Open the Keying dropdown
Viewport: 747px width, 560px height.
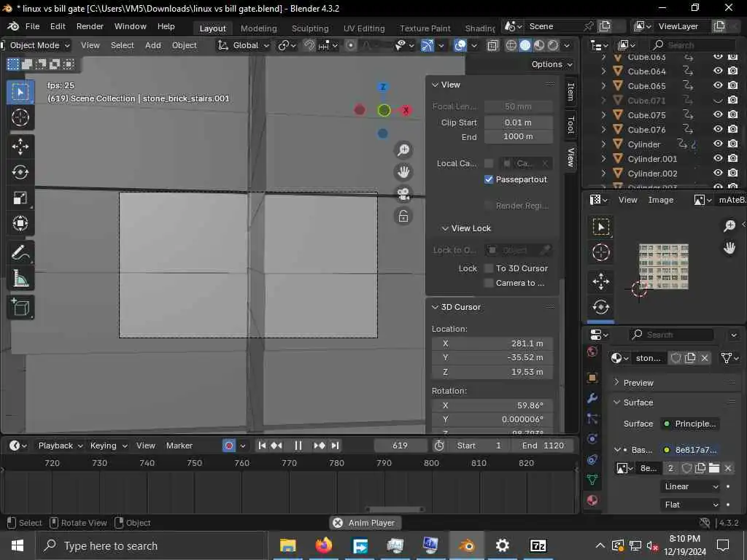pyautogui.click(x=109, y=446)
